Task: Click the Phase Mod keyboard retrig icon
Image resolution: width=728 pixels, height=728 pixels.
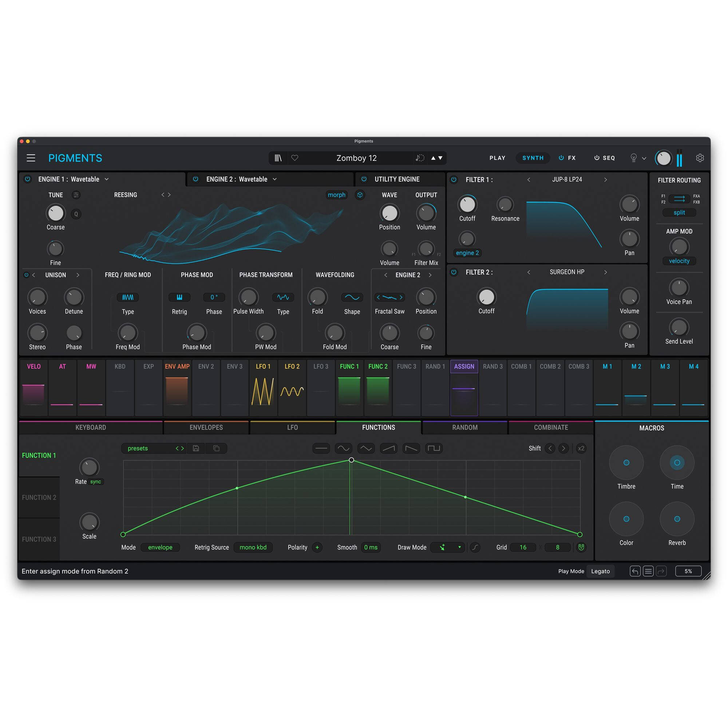Action: point(179,297)
